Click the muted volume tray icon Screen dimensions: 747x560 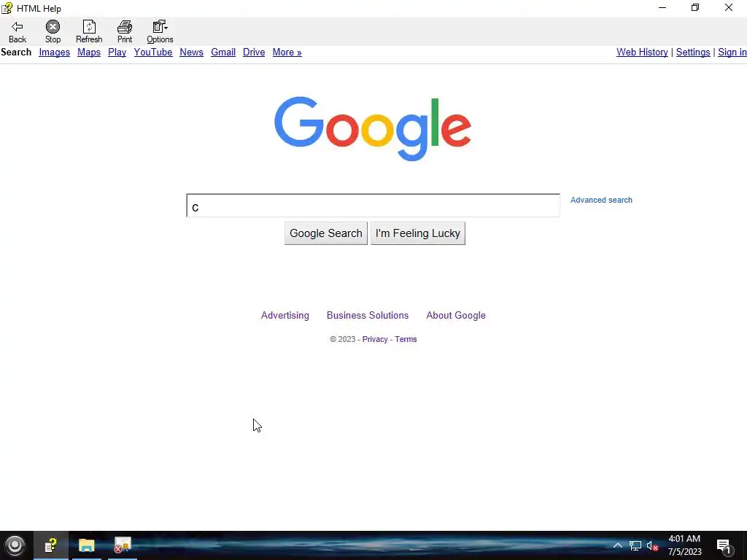653,545
